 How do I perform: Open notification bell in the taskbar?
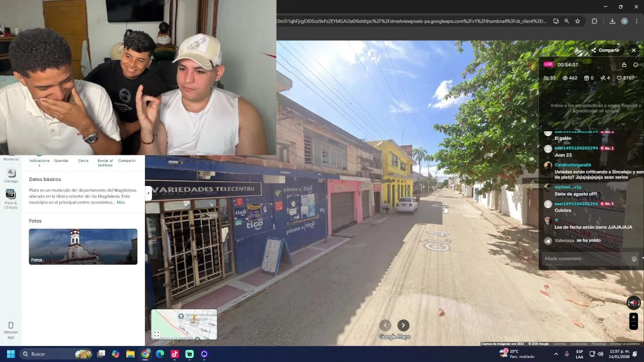click(635, 354)
